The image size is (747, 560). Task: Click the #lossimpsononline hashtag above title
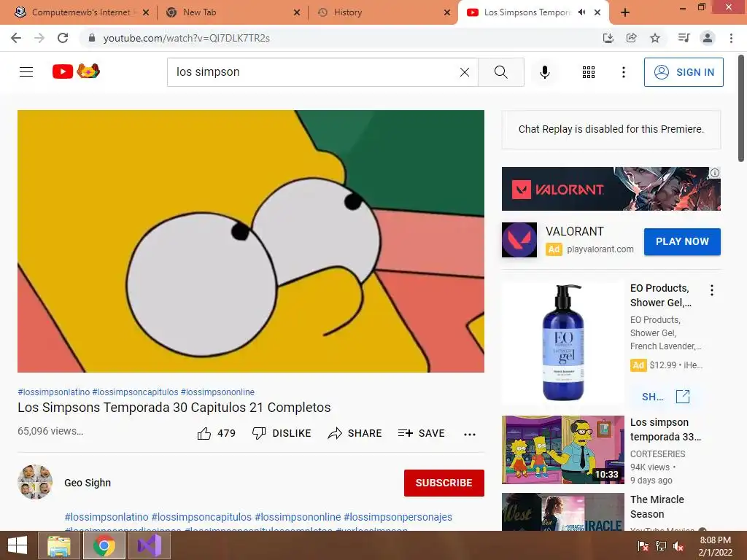(x=217, y=392)
